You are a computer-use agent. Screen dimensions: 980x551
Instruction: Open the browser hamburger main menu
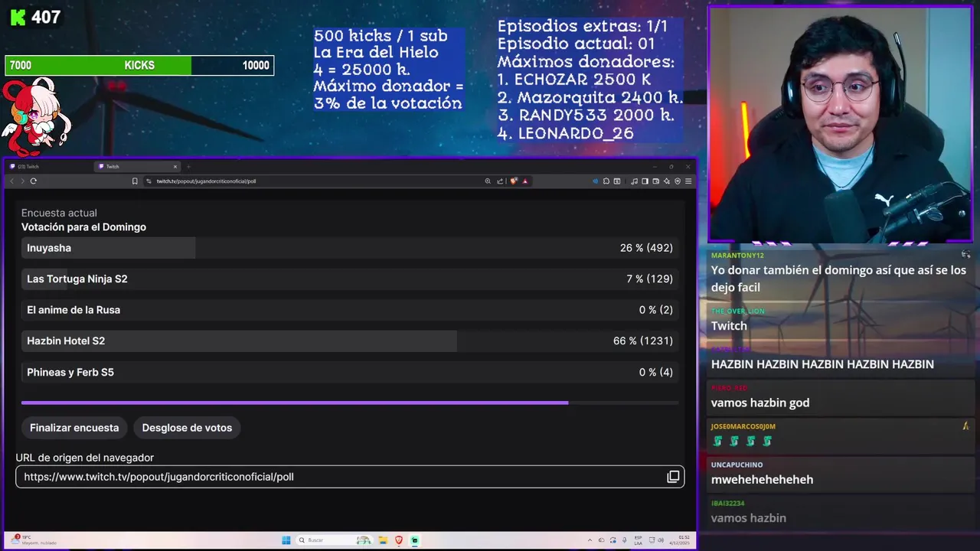tap(688, 181)
